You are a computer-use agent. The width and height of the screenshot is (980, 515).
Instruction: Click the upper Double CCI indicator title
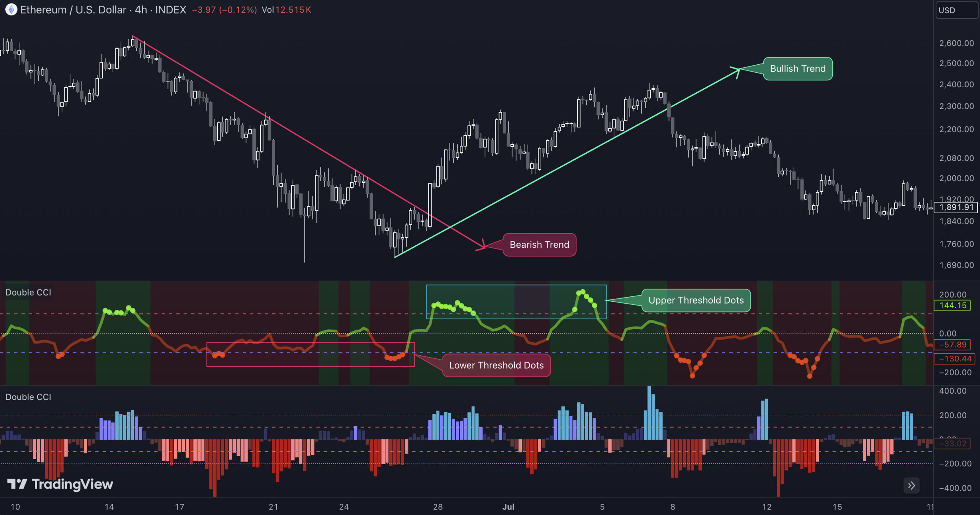(x=28, y=293)
